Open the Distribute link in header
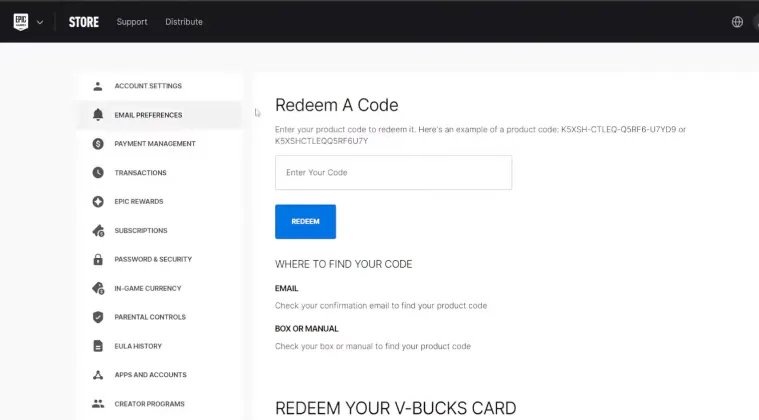This screenshot has width=759, height=420. (x=183, y=22)
